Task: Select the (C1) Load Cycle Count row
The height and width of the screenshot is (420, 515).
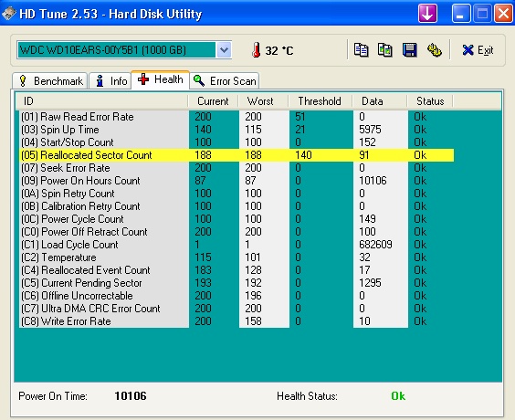Action: 236,245
